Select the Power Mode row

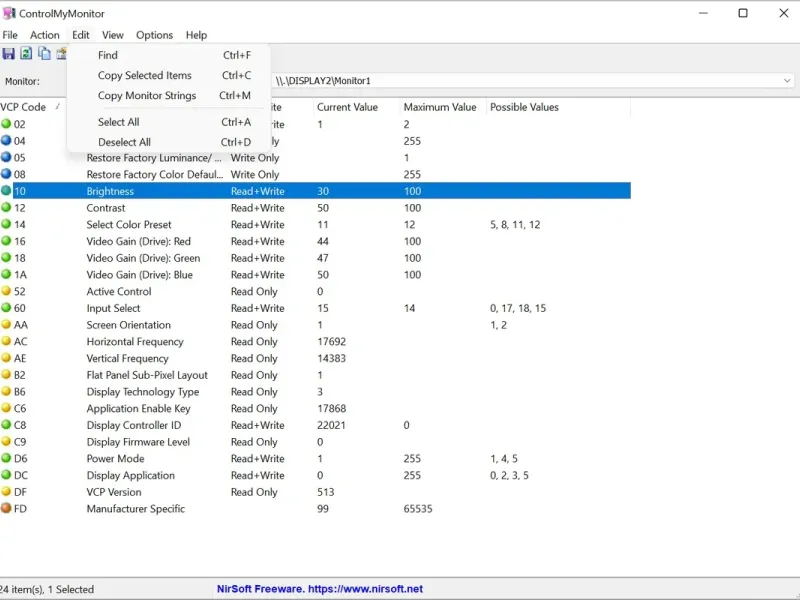[115, 459]
